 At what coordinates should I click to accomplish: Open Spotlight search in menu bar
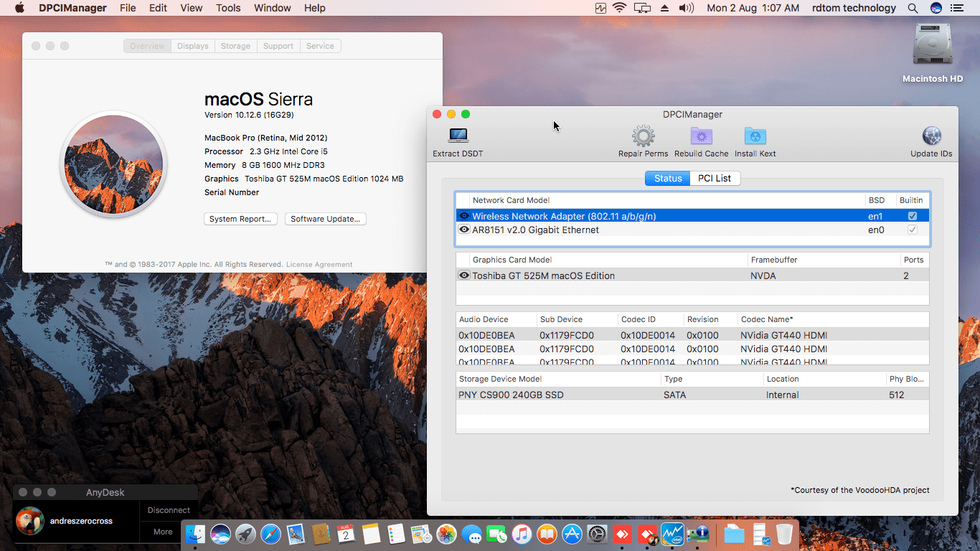click(913, 8)
